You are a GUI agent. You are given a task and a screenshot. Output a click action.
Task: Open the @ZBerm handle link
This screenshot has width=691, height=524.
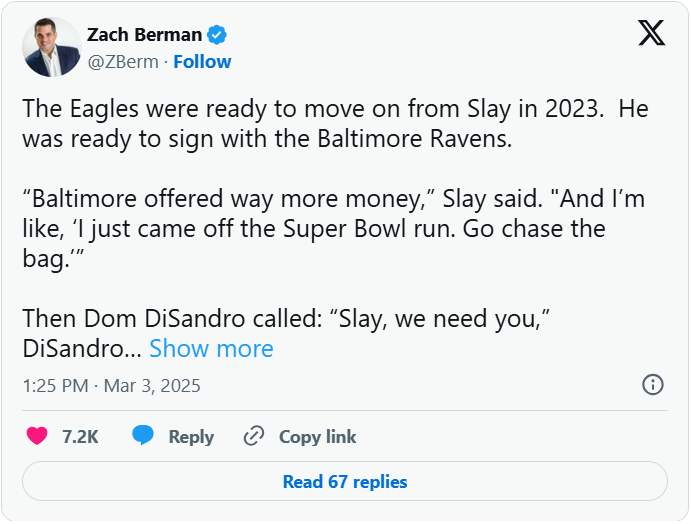click(123, 61)
